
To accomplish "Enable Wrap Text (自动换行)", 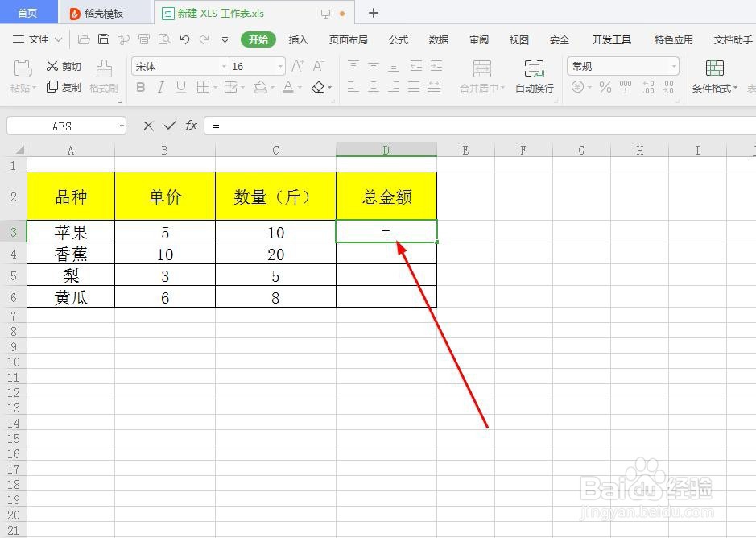I will tap(534, 87).
